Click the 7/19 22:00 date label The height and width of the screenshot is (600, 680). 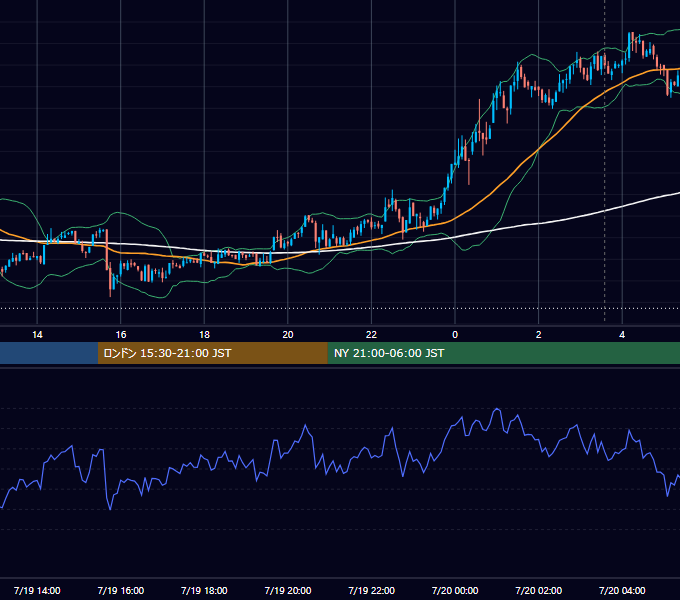pos(371,590)
